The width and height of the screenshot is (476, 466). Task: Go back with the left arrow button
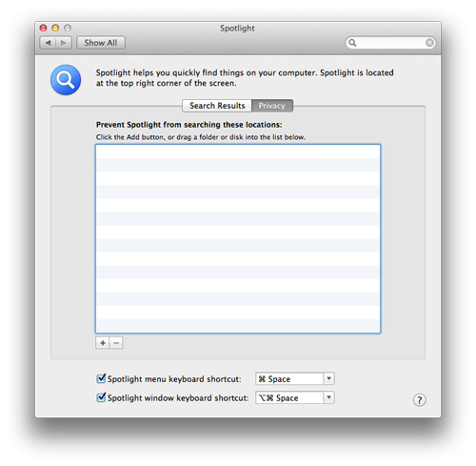pos(48,43)
